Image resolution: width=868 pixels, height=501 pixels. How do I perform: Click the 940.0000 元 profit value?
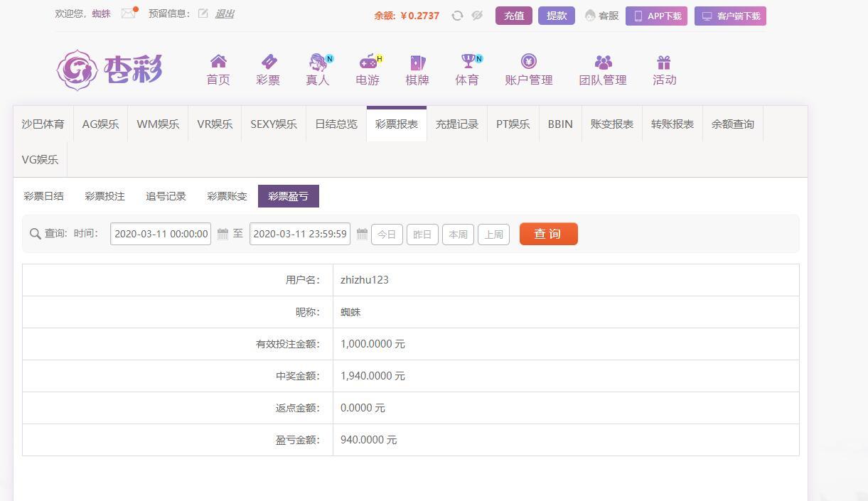368,440
